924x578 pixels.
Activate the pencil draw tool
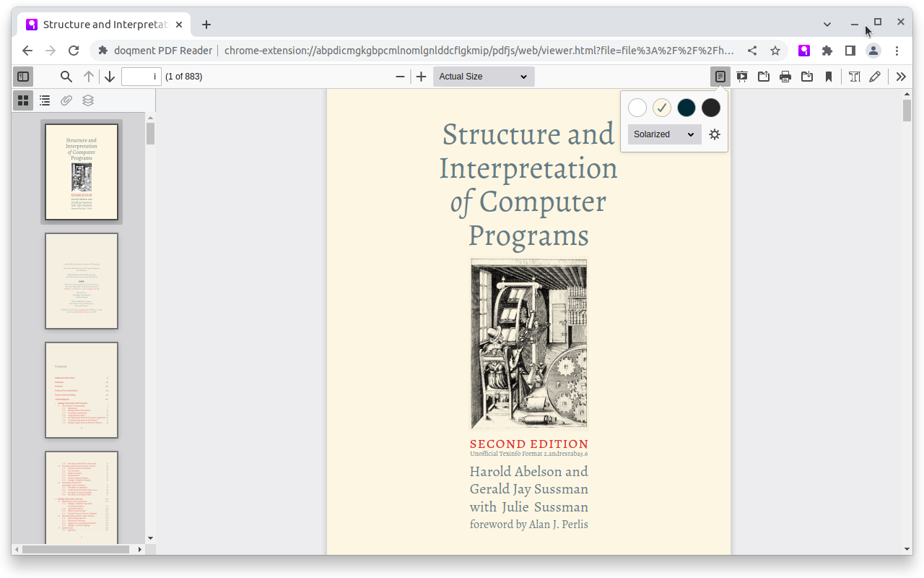pos(875,77)
